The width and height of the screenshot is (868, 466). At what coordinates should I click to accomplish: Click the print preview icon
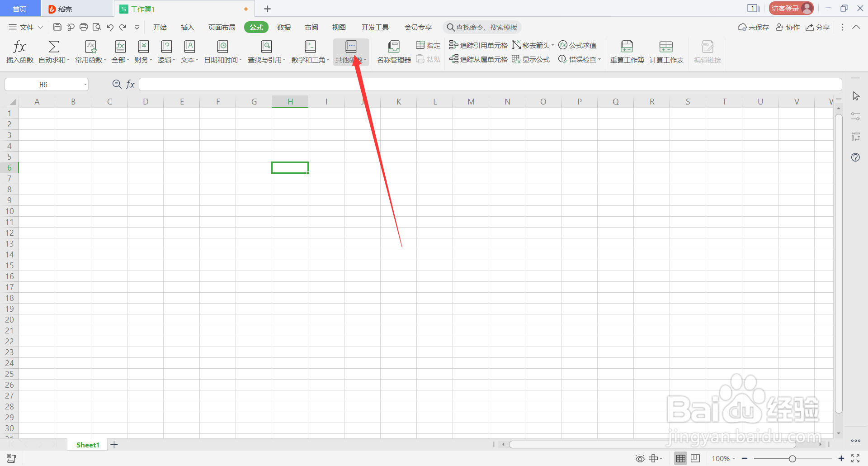pos(97,27)
